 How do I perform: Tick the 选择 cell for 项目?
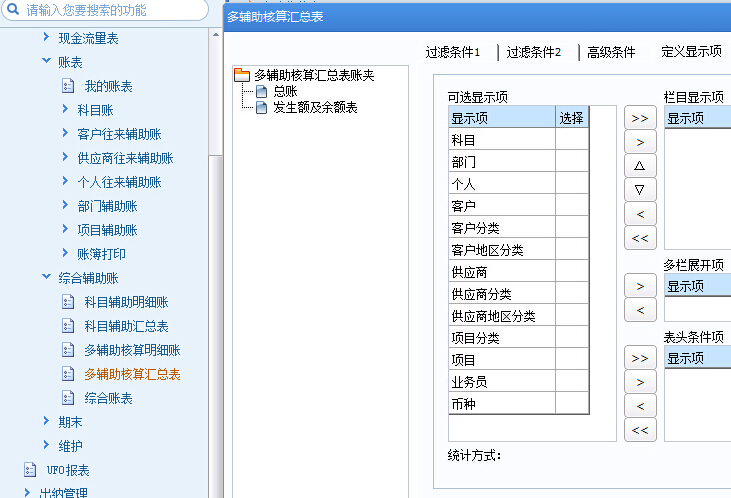pos(572,359)
